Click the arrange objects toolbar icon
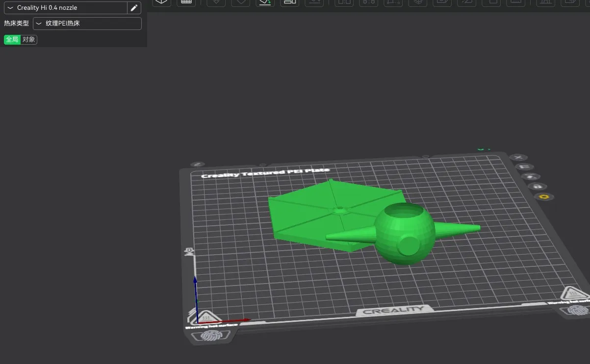The image size is (590, 364). [290, 2]
